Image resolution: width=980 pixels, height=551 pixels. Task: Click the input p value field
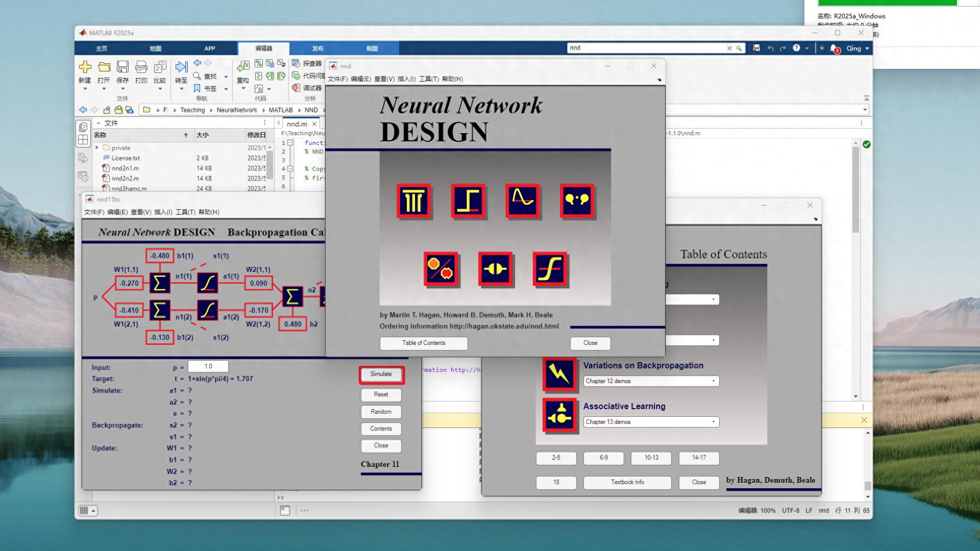click(x=208, y=366)
